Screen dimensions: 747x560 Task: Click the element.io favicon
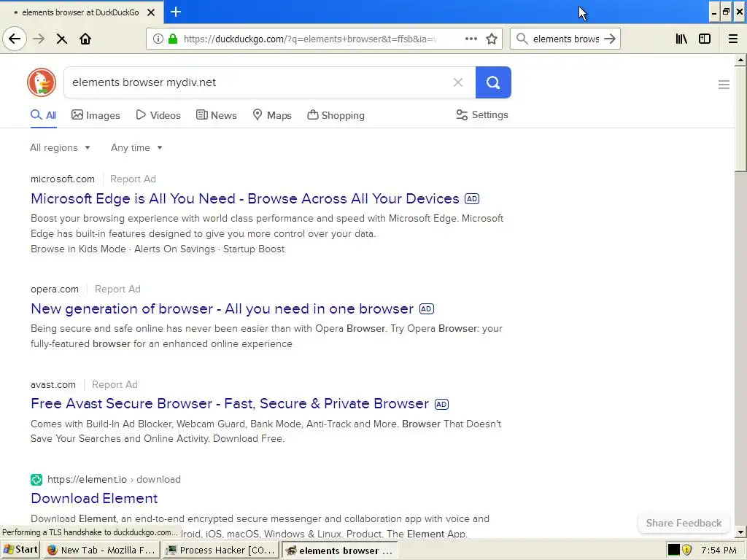click(x=36, y=480)
